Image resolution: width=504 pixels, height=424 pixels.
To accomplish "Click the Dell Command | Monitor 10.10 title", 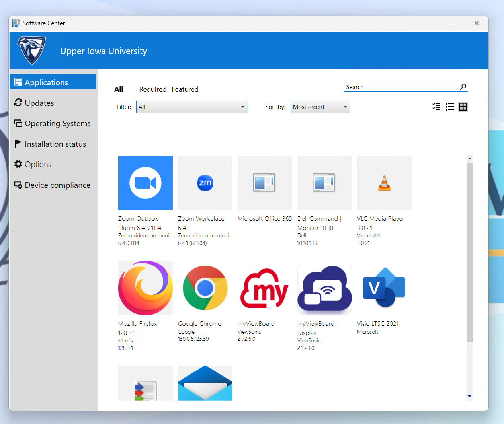I will [319, 223].
